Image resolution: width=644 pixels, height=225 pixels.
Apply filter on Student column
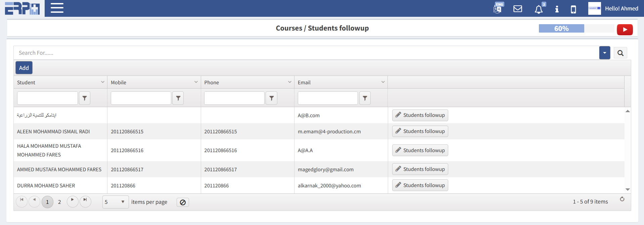pos(85,98)
